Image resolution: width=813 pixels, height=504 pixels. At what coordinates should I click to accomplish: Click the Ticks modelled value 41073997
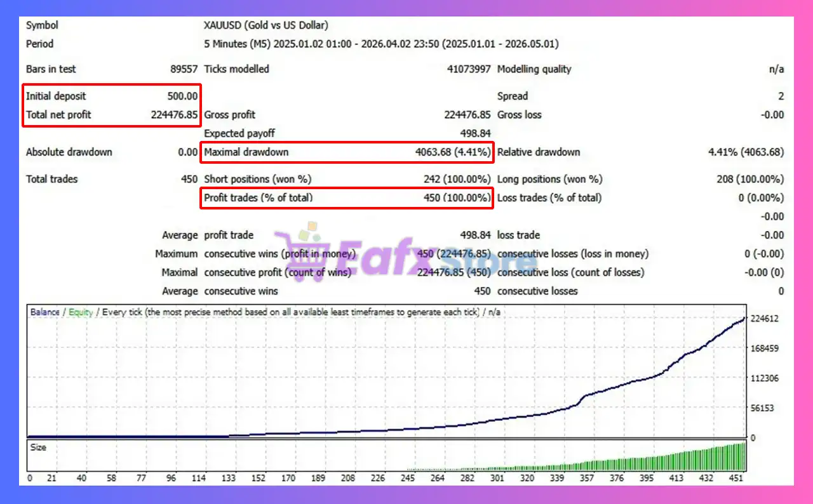click(469, 69)
